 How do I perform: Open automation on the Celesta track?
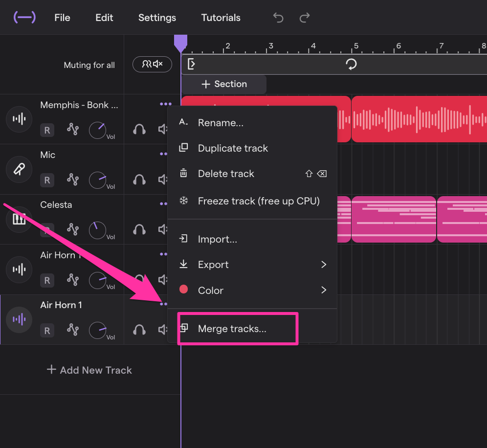pyautogui.click(x=73, y=229)
